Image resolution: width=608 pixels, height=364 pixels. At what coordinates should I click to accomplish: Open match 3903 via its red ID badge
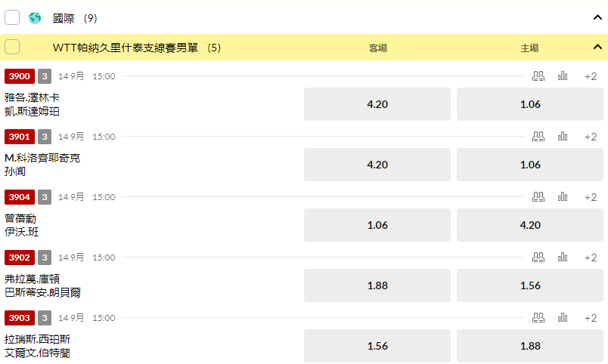[x=18, y=318]
